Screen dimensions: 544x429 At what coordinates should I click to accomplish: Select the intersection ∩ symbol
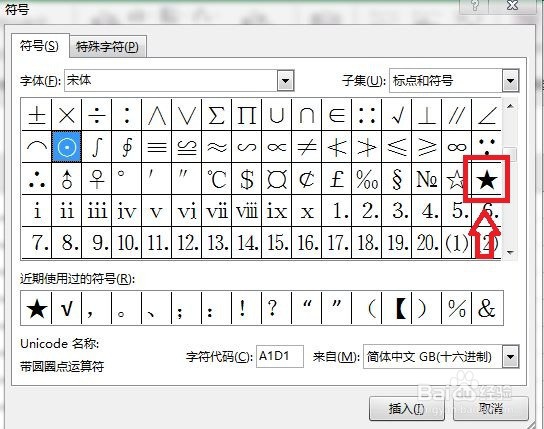pyautogui.click(x=306, y=115)
